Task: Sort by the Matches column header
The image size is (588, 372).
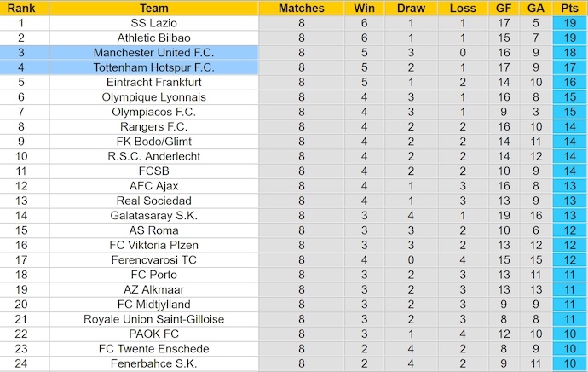Action: [x=302, y=8]
